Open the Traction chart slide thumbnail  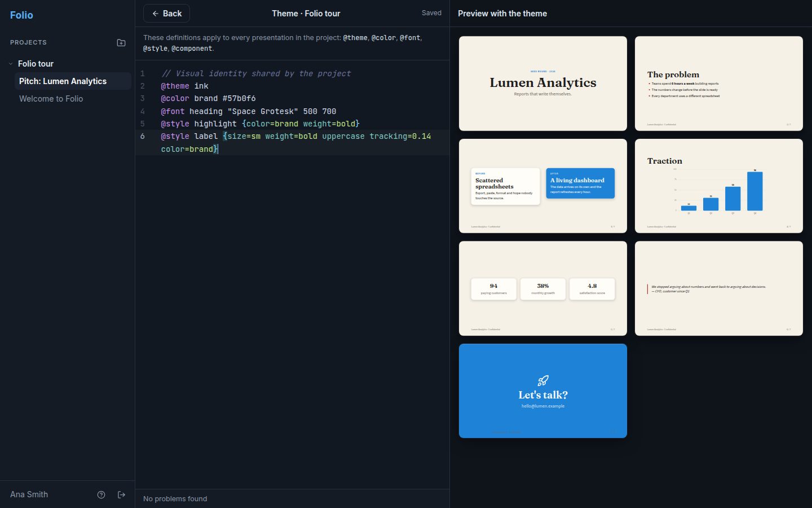719,186
